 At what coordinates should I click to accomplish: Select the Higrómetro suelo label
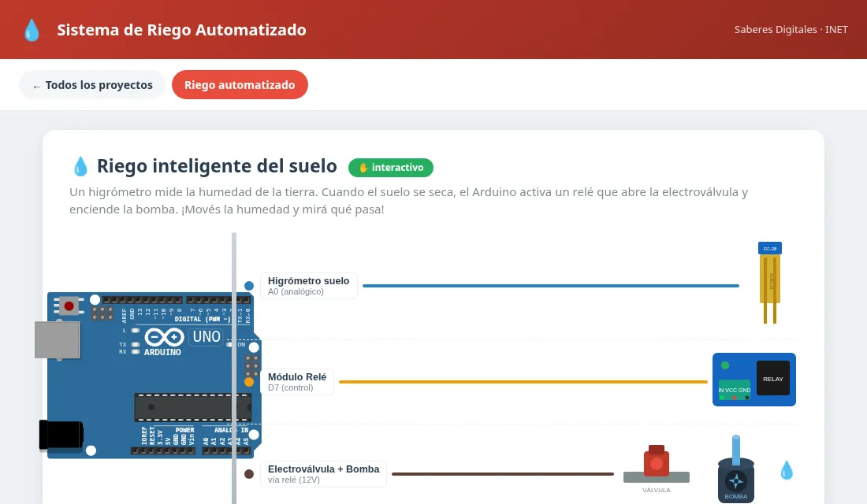(308, 286)
